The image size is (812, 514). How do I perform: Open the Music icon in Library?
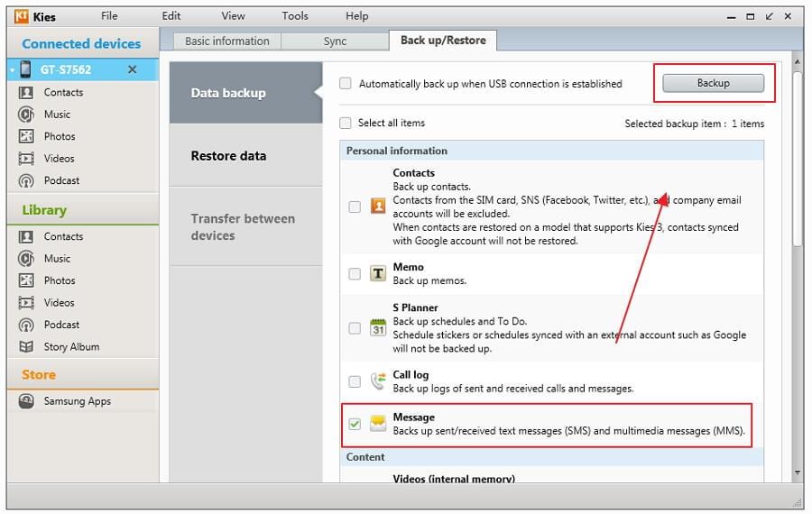click(x=26, y=258)
